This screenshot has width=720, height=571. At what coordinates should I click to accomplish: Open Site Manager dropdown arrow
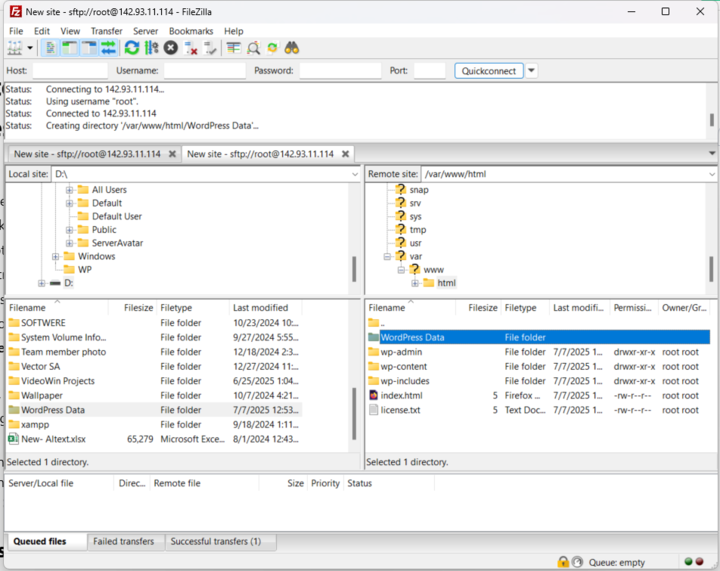[30, 48]
